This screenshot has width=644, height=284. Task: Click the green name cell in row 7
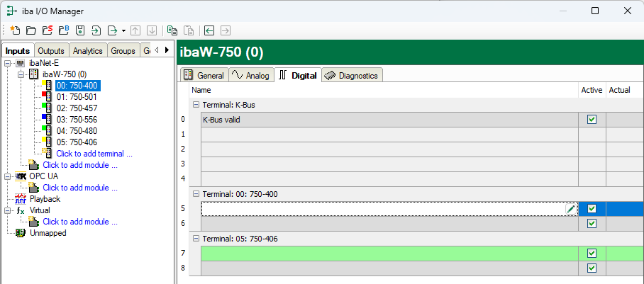pos(389,254)
